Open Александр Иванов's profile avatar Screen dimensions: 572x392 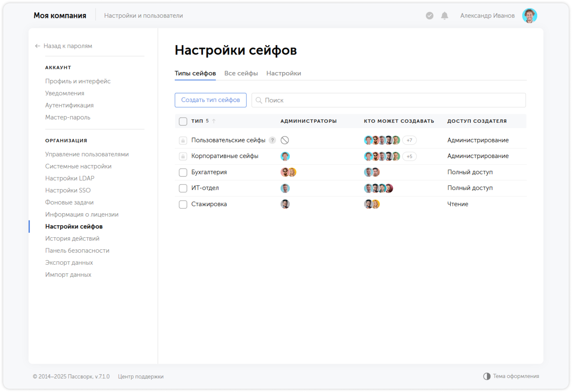(530, 15)
